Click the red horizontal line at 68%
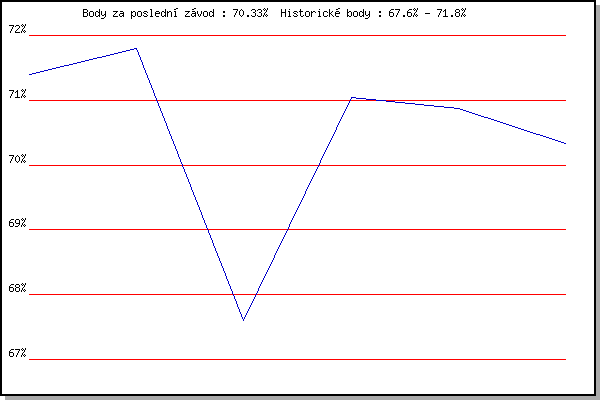This screenshot has height=400, width=600. click(400, 294)
